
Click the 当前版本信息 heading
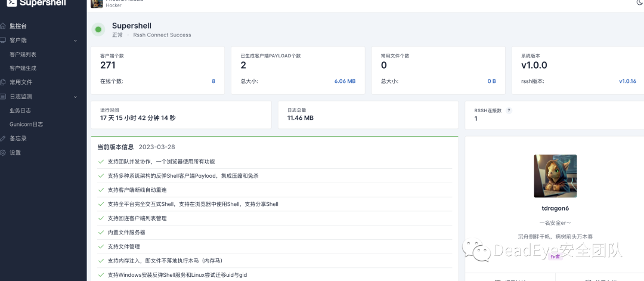click(116, 147)
